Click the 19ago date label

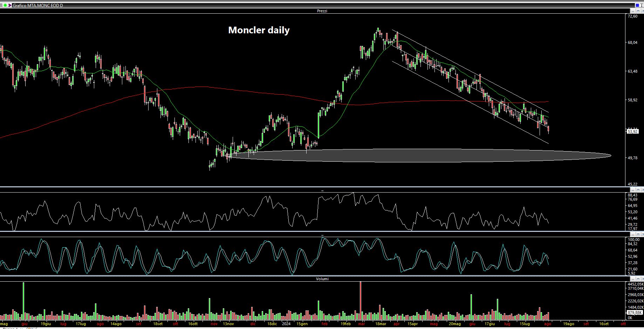point(568,324)
